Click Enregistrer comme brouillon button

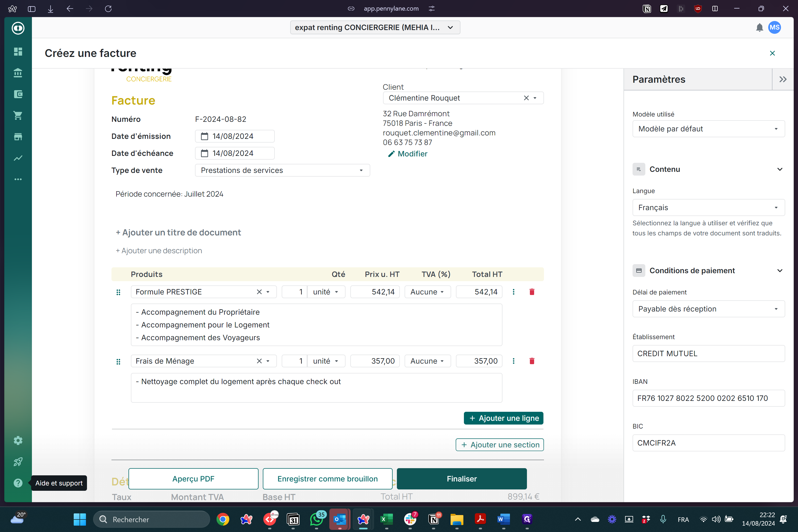(327, 479)
